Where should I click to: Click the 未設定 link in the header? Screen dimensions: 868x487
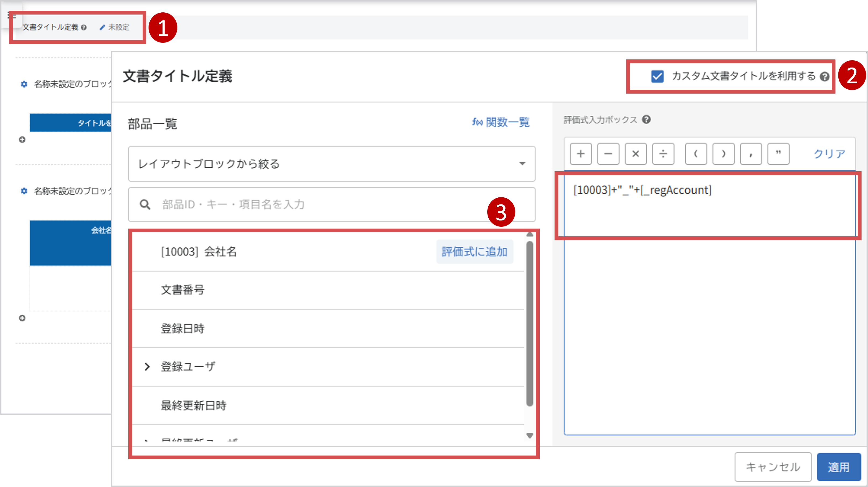pyautogui.click(x=119, y=27)
